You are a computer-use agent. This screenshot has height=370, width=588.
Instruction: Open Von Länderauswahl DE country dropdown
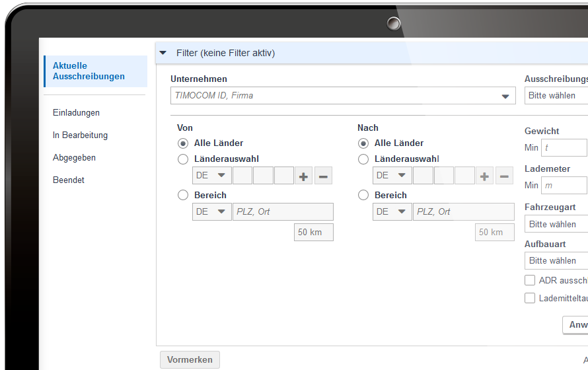(211, 176)
